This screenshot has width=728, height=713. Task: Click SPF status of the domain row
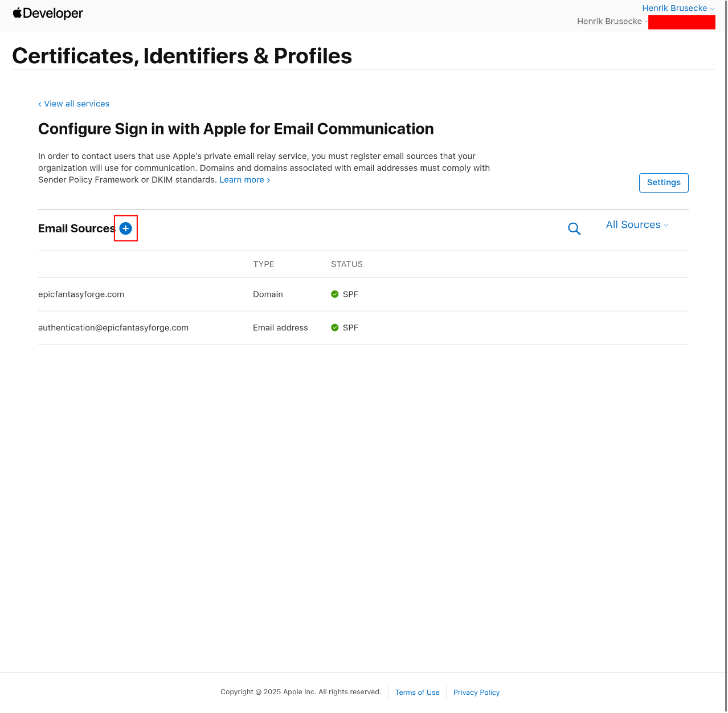click(x=350, y=294)
